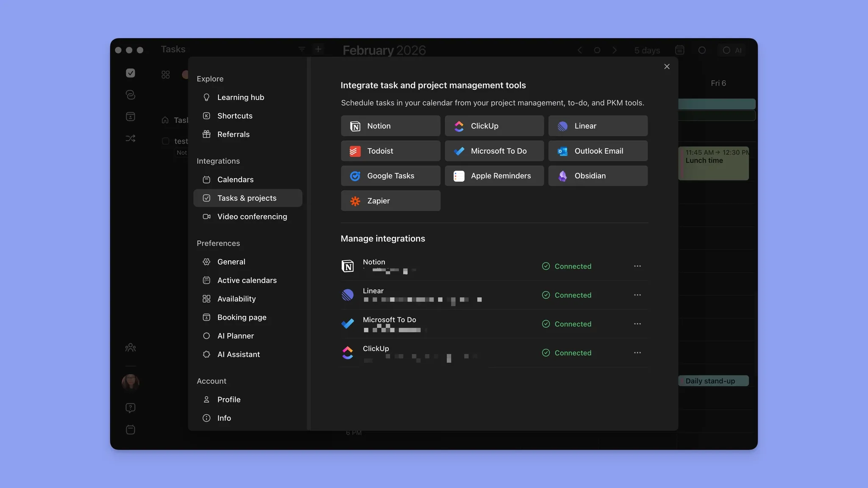The height and width of the screenshot is (488, 868).
Task: Connect Todoist integration button
Action: tap(390, 151)
